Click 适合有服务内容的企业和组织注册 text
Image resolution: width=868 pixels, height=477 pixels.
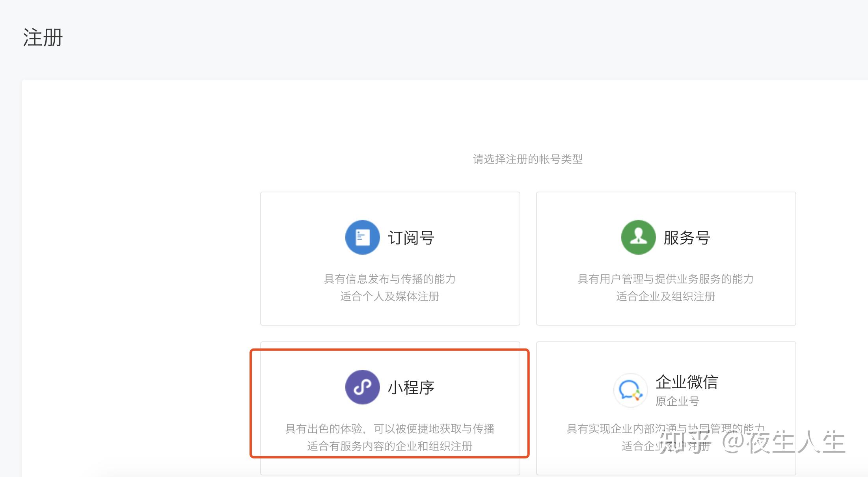[389, 446]
